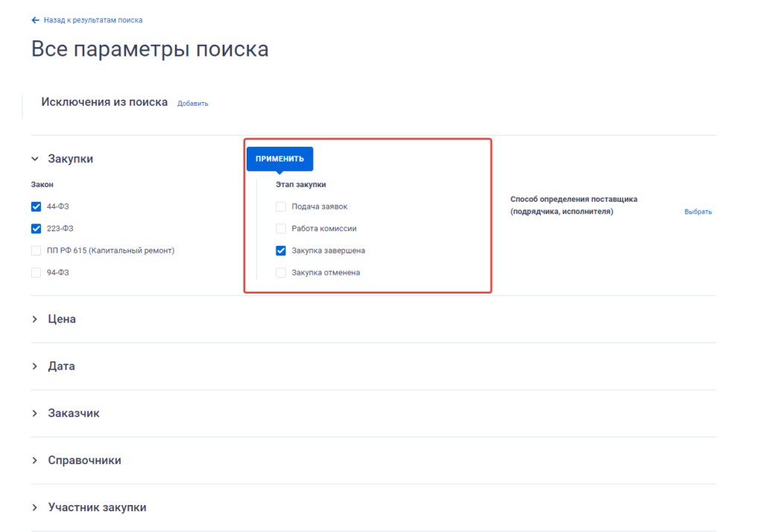Expand the Заказчик section

point(73,414)
